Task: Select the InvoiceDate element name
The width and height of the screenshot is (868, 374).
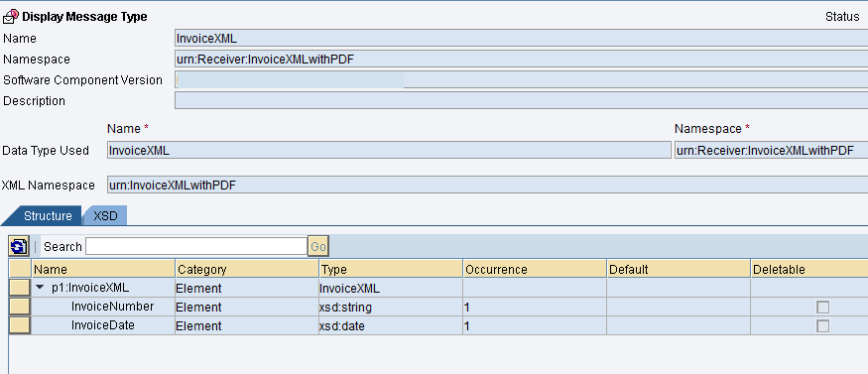Action: click(103, 325)
